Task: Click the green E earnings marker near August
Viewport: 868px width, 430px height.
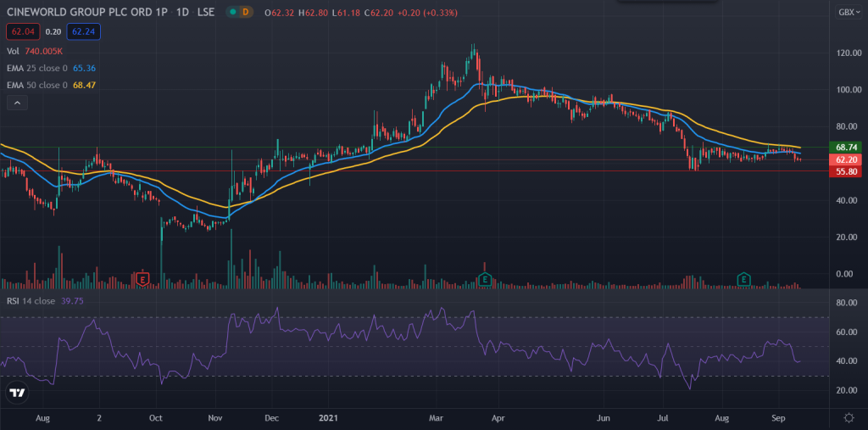Action: coord(743,279)
